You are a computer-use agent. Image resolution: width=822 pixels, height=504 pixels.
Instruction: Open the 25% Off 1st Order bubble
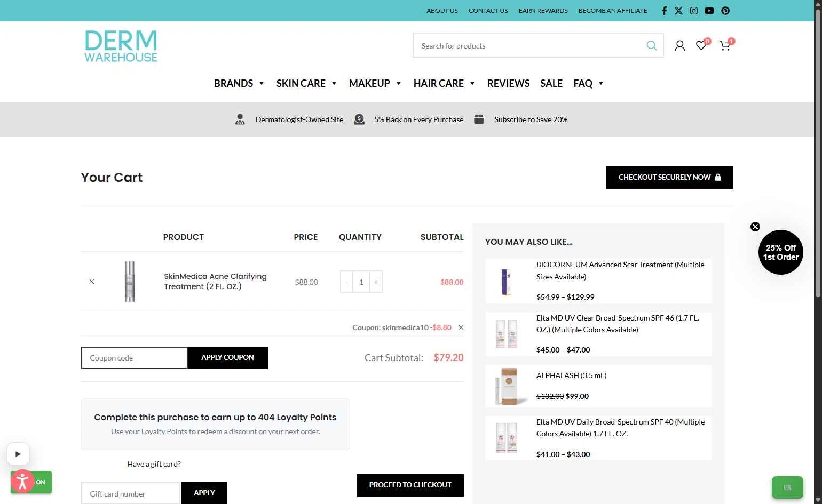pyautogui.click(x=781, y=252)
